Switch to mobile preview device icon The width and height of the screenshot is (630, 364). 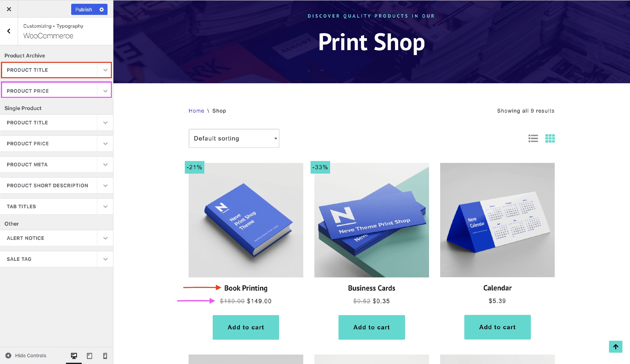(x=105, y=356)
